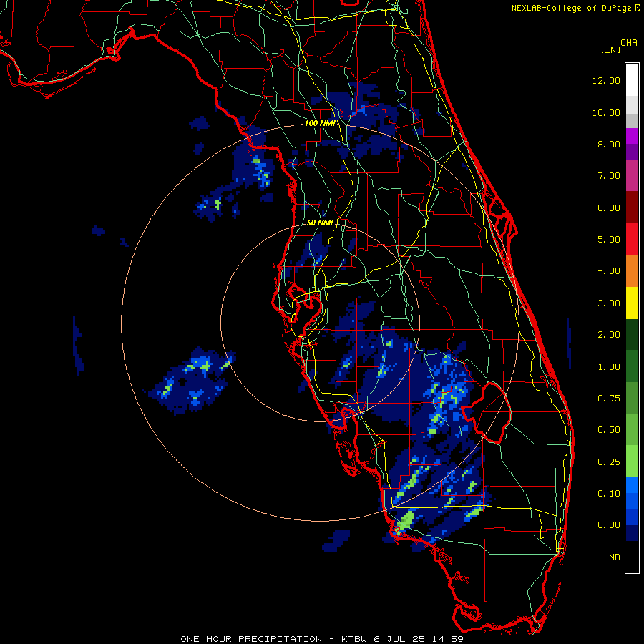Pick the dark red 6.00 color swatch
The width and height of the screenshot is (644, 644).
point(632,208)
